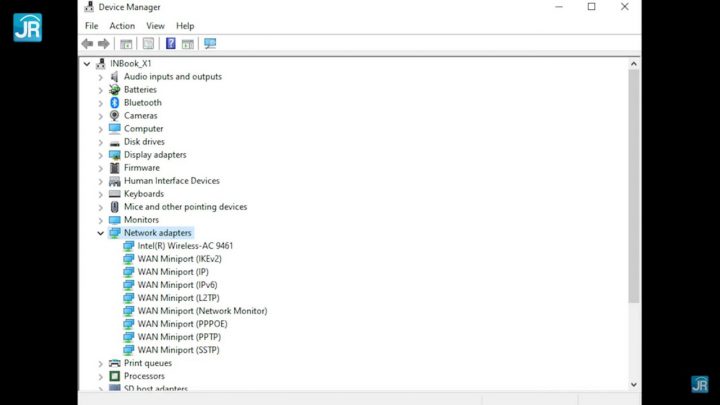Screen dimensions: 720x405
Task: Select WAN Miniport (IKEv2)
Action: (x=180, y=259)
